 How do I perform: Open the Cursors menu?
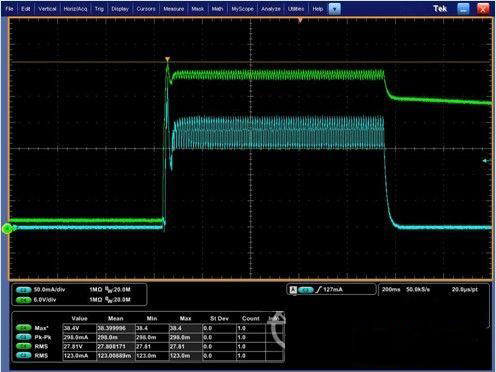pyautogui.click(x=146, y=9)
